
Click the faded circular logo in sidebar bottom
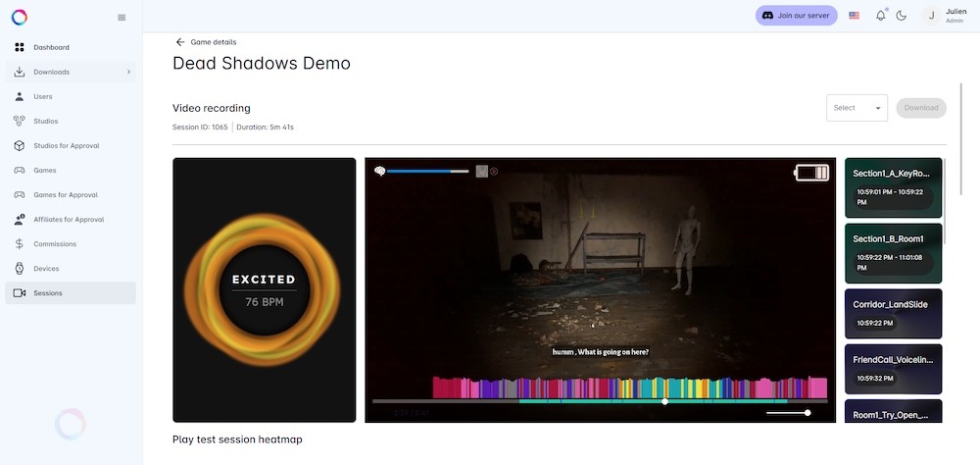point(70,425)
